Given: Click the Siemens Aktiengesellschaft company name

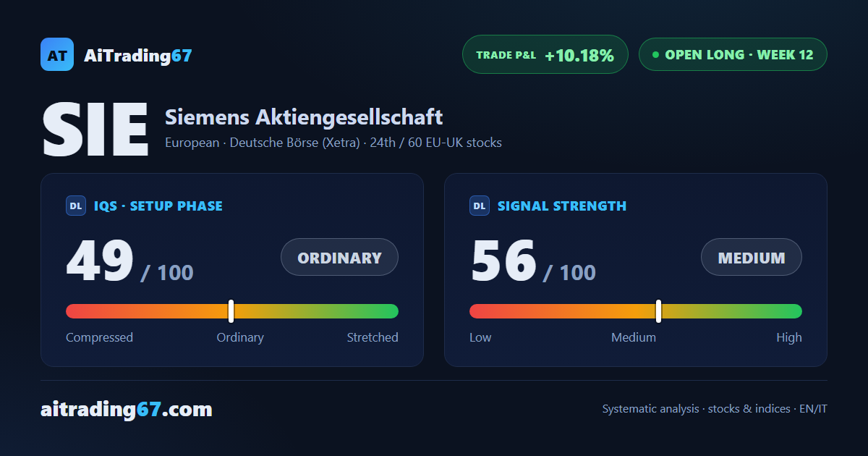Looking at the screenshot, I should click(304, 117).
